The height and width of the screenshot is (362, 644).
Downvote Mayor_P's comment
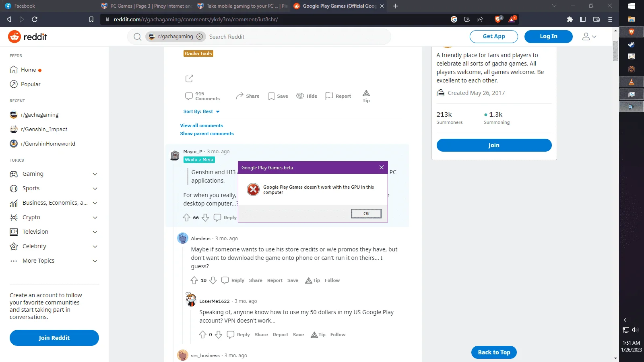point(205,218)
